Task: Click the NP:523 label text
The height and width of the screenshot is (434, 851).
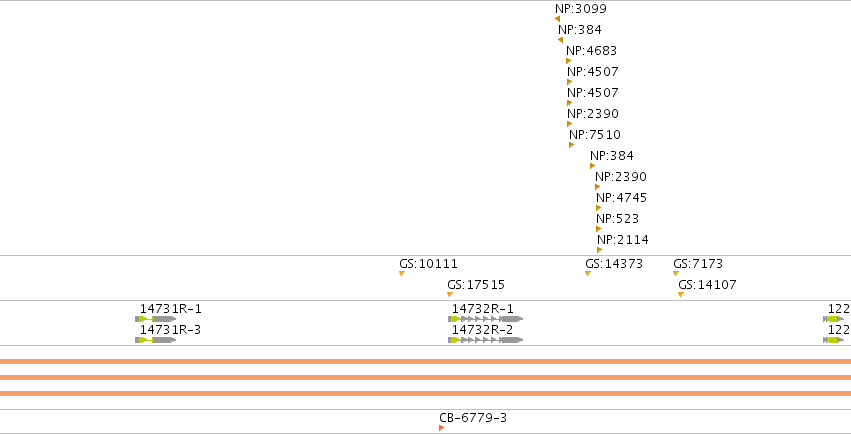Action: (618, 219)
